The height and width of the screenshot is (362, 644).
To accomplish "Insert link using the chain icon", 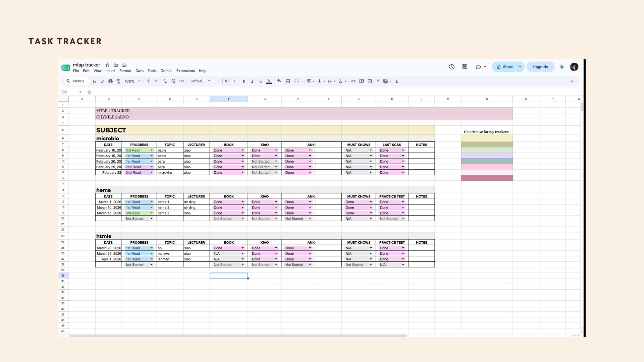I will click(x=353, y=81).
